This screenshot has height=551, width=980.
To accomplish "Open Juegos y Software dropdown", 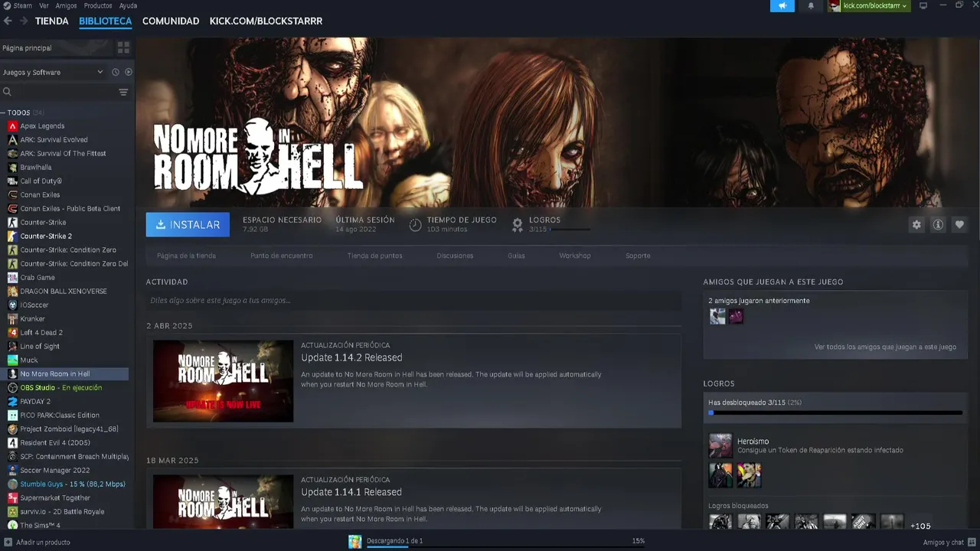I will coord(52,72).
